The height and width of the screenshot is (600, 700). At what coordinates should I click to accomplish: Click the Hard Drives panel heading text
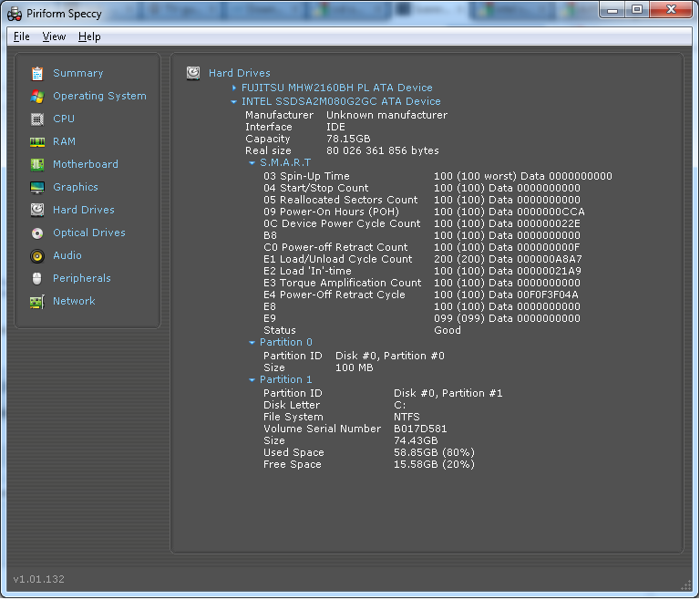pos(240,73)
